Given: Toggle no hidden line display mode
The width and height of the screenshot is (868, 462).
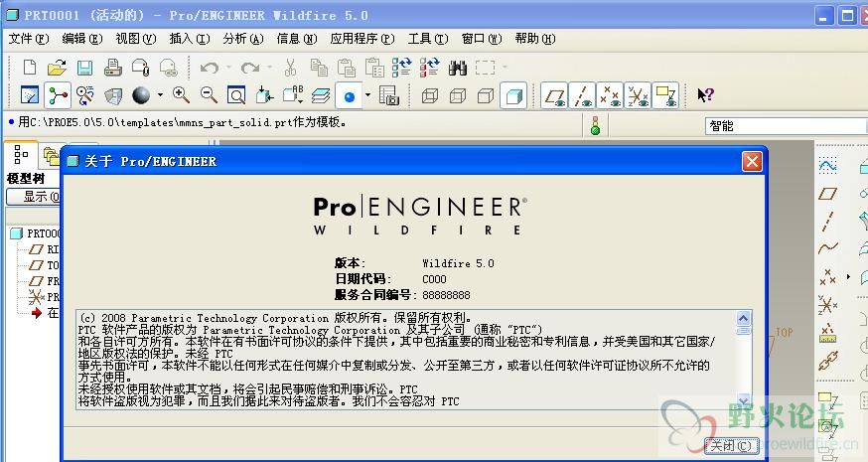Looking at the screenshot, I should (x=486, y=95).
